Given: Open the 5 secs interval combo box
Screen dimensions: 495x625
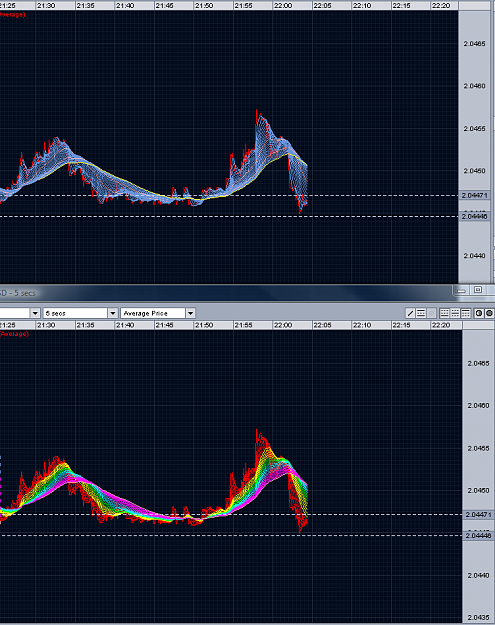Looking at the screenshot, I should pyautogui.click(x=80, y=313).
